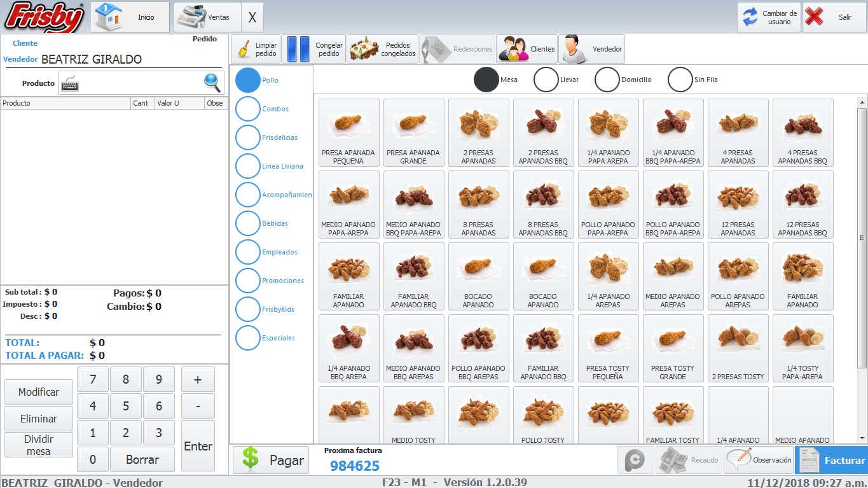Choose Sin Fila order type
Viewport: 868px width, 488px height.
(680, 80)
